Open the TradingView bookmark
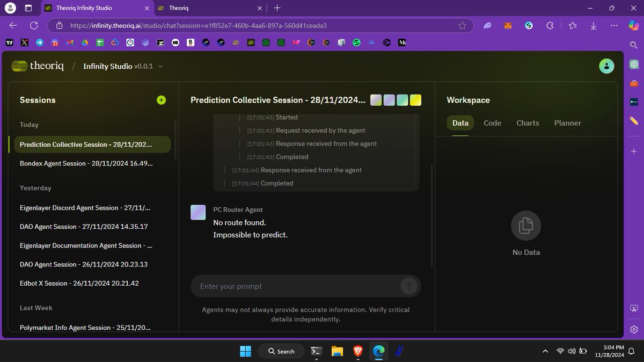Viewport: 644px width, 362px height. tap(10, 42)
